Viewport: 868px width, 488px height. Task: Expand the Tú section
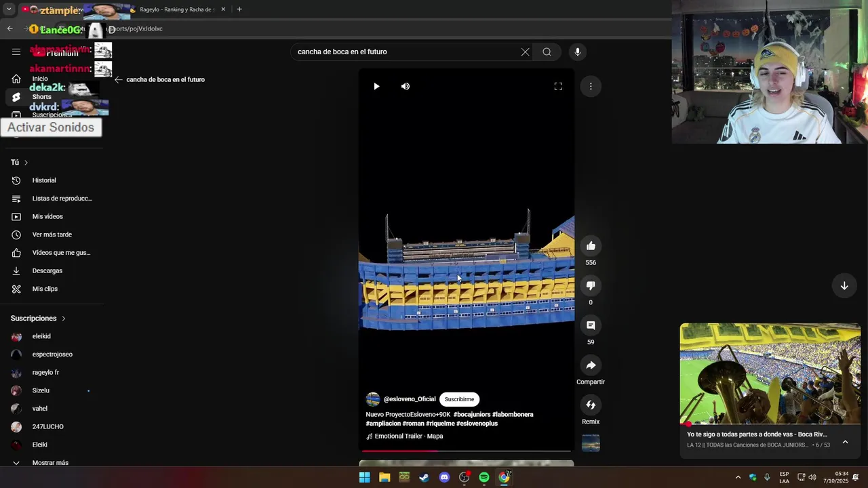(x=20, y=163)
